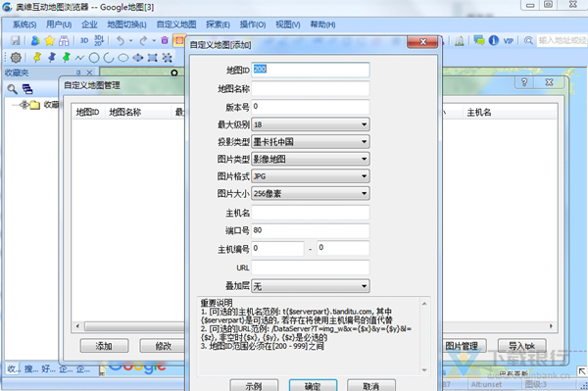Screen dimensions: 588x391
Task: Select the ellipse drawing tool
Action: (x=123, y=58)
